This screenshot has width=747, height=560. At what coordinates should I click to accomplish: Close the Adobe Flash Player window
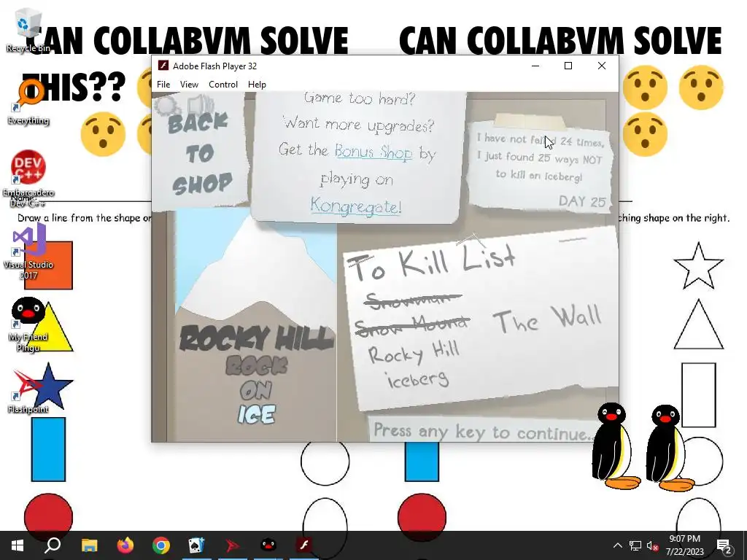point(602,66)
